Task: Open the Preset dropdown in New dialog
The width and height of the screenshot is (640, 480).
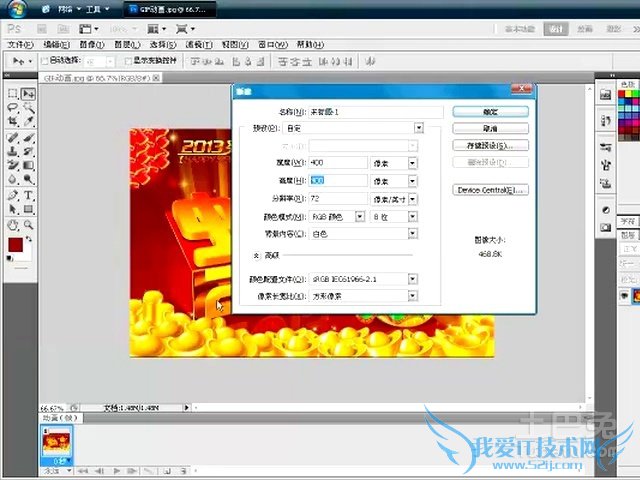Action: tap(419, 128)
